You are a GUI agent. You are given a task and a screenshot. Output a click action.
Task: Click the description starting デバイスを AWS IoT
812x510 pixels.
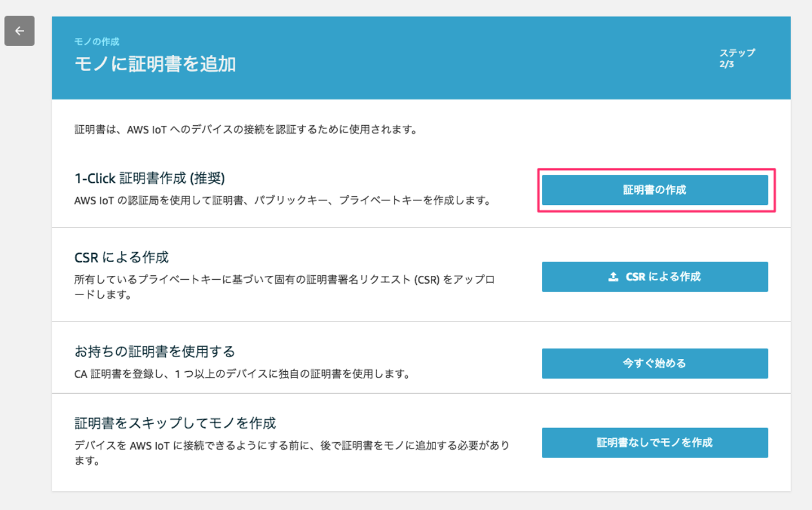point(292,446)
